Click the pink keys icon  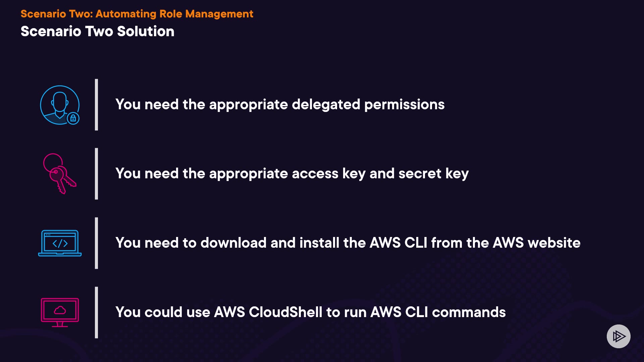point(59,174)
